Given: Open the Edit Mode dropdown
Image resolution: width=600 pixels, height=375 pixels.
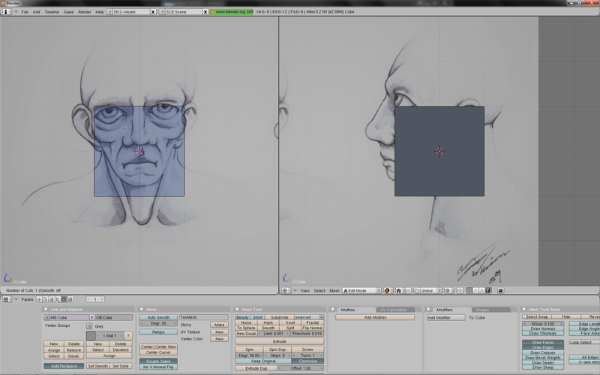Looking at the screenshot, I should point(362,290).
